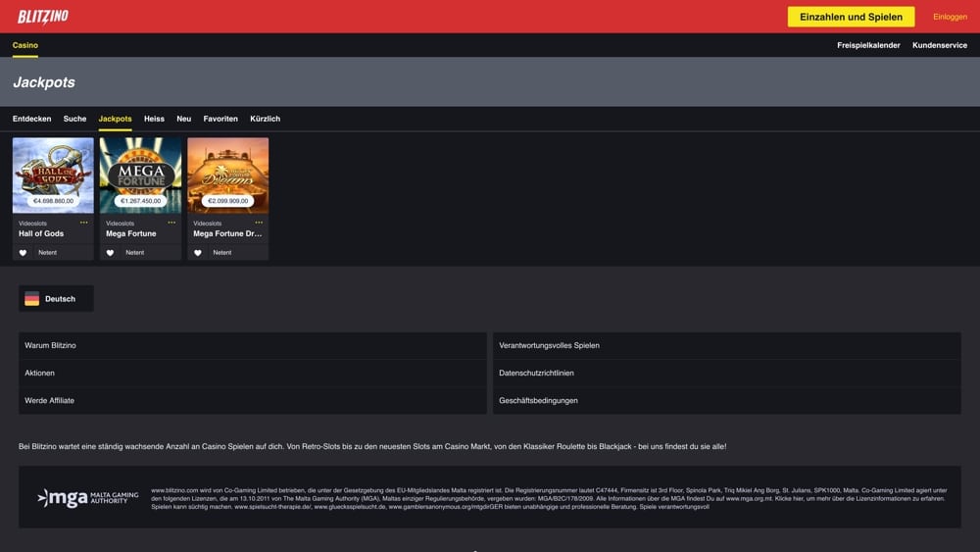Launch the Mega Fortune game thumbnail
This screenshot has width=980, height=552.
140,176
